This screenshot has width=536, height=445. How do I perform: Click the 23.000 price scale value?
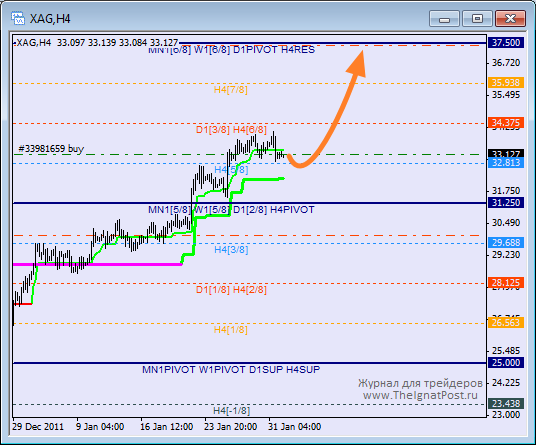click(x=506, y=415)
